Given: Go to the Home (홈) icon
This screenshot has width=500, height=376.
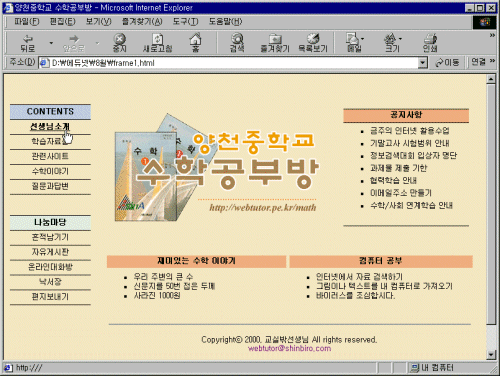Looking at the screenshot, I should coord(195,43).
